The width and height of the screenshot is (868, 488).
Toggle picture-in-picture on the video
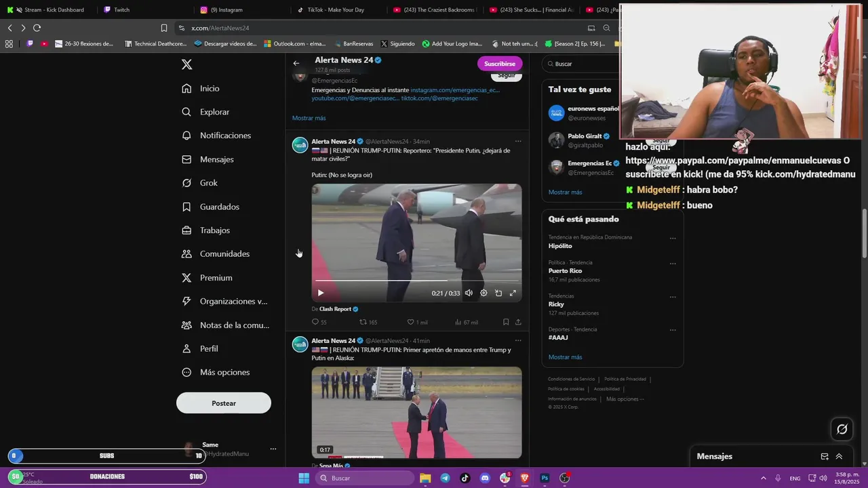click(x=498, y=293)
